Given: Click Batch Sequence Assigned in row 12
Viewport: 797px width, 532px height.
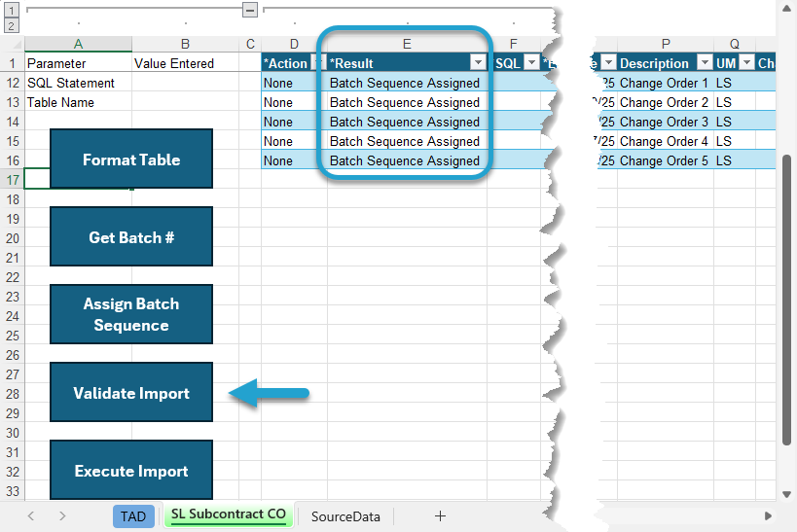Looking at the screenshot, I should pos(407,83).
